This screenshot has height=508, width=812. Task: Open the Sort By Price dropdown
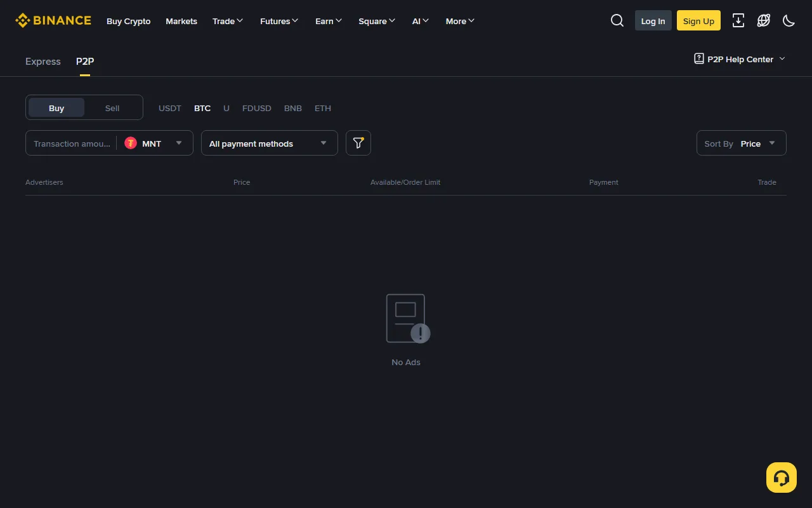pyautogui.click(x=742, y=143)
